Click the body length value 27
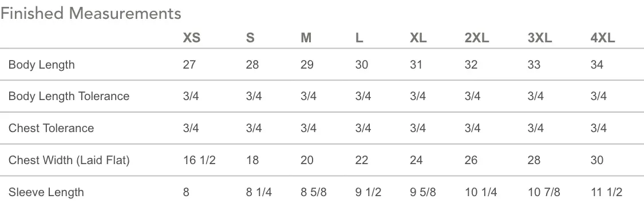644x223 pixels. [189, 65]
